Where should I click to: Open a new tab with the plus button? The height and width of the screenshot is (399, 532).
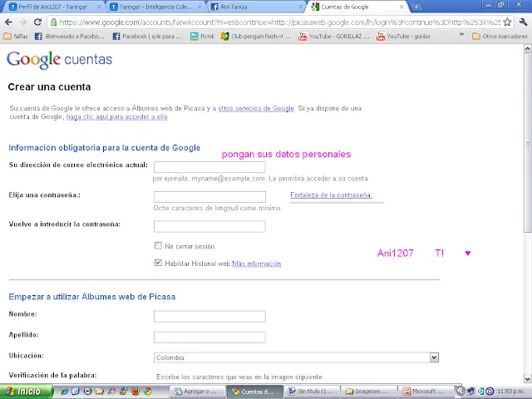[x=416, y=7]
